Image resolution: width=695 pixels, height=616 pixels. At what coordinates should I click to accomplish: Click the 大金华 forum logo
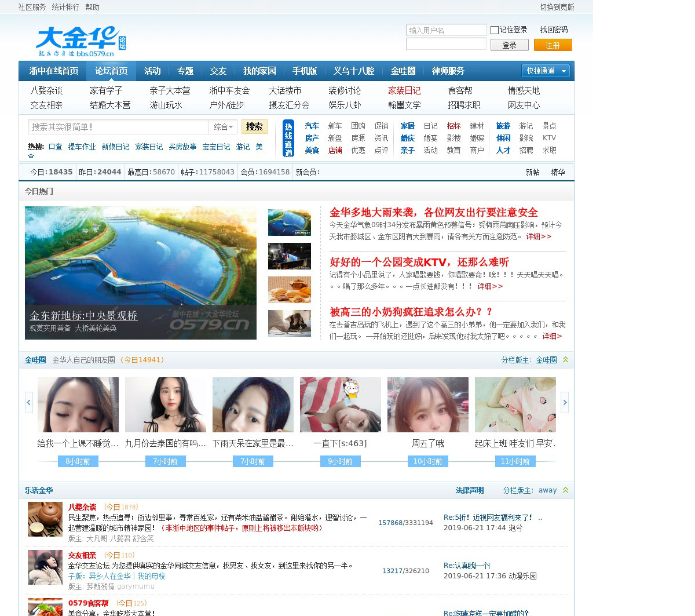tap(80, 41)
